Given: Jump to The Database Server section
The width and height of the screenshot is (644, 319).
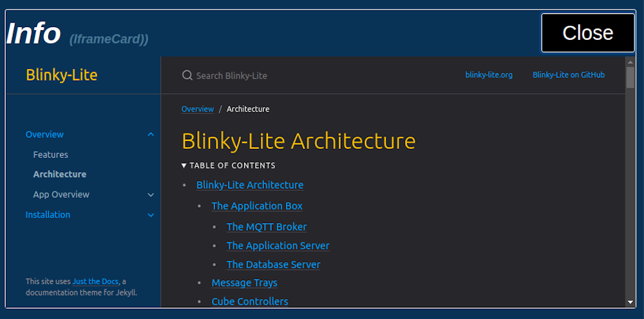Looking at the screenshot, I should pos(274,265).
